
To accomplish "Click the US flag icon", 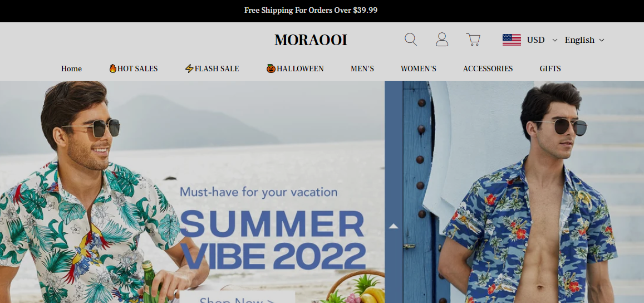I will pyautogui.click(x=512, y=40).
